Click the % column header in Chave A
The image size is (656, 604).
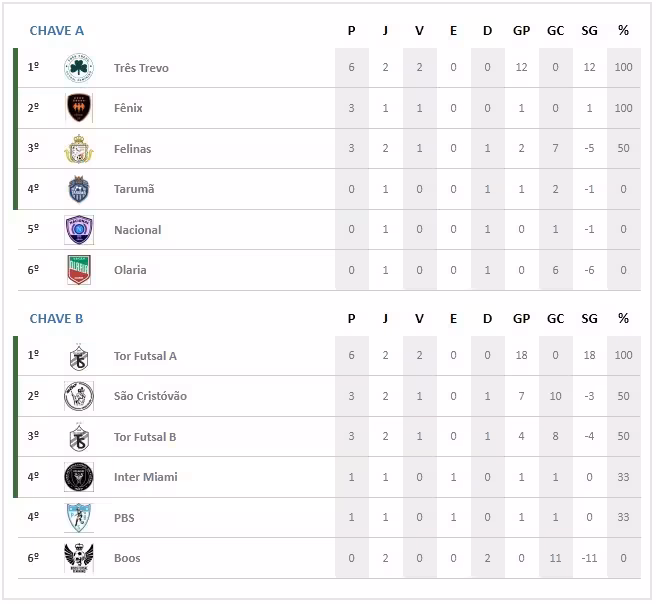point(624,31)
